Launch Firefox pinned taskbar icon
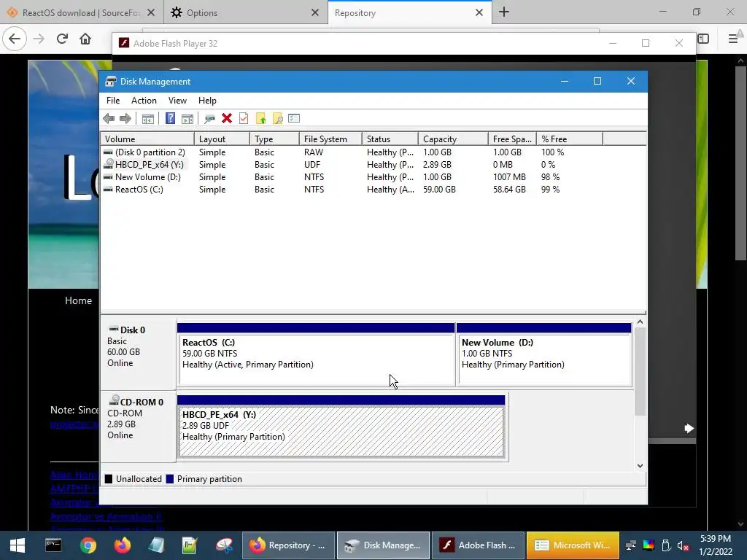 click(122, 545)
